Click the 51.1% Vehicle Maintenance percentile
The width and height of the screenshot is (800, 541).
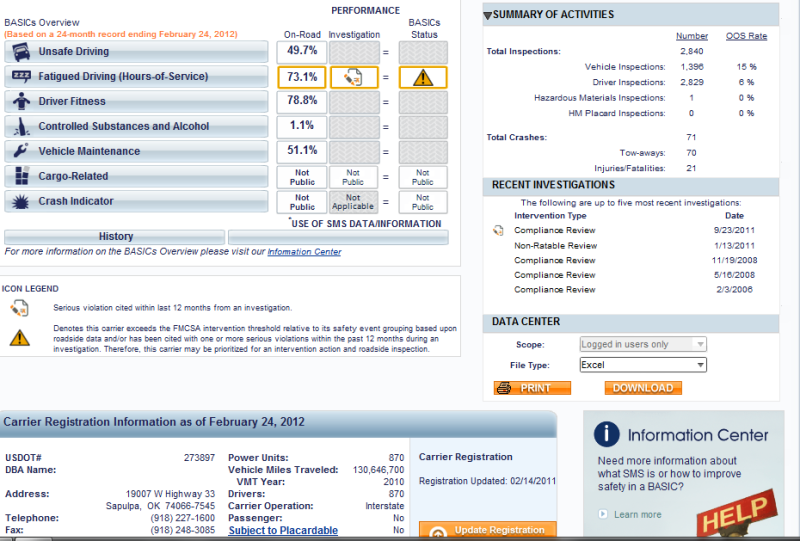302,152
